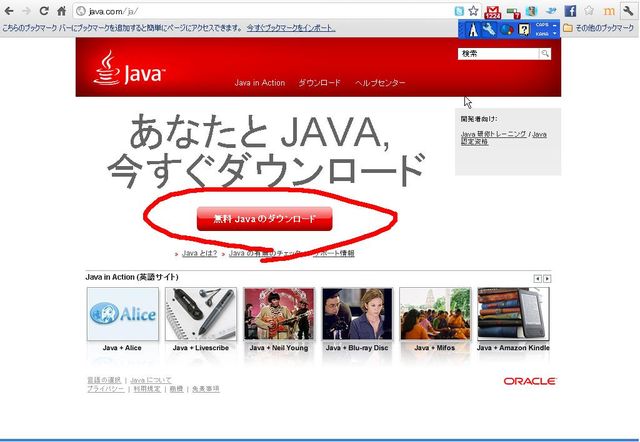Screen dimensions: 640x442
Task: Open the Gmail extension showing 1224
Action: (492, 11)
